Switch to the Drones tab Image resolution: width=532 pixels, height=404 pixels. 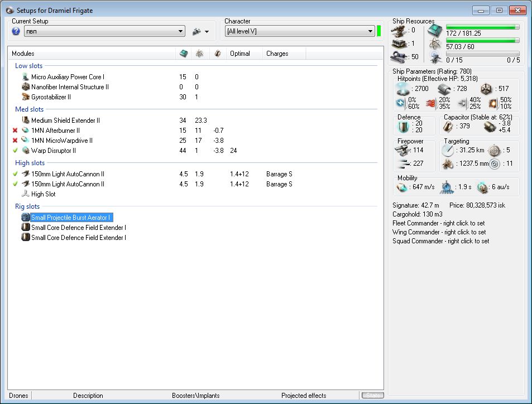(18, 396)
